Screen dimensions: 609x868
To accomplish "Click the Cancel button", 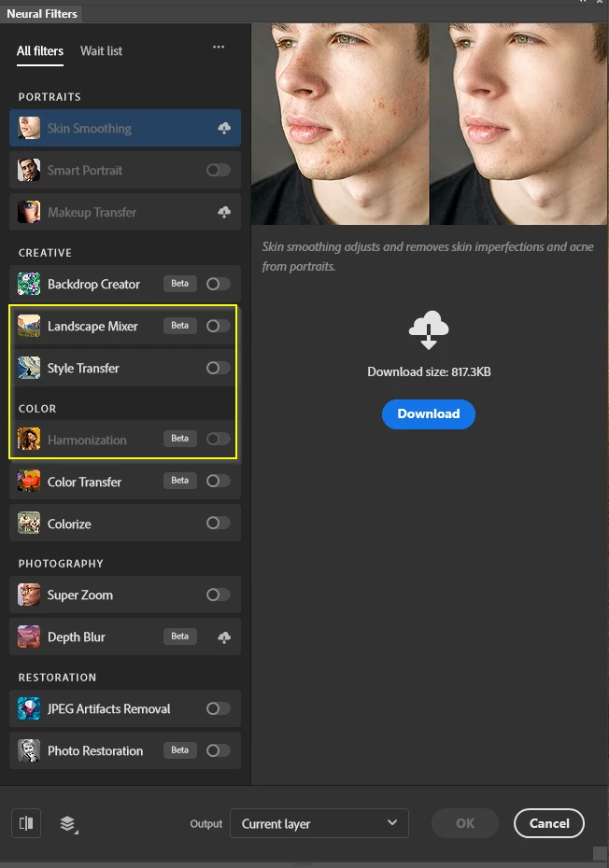I will click(548, 823).
